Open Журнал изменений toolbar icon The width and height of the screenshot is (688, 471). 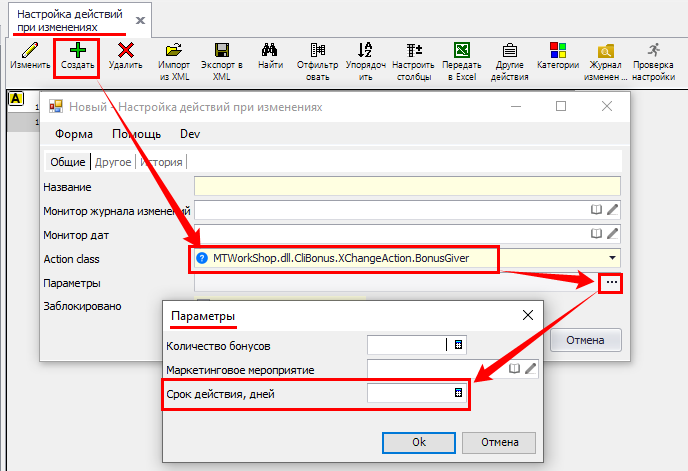[x=605, y=49]
